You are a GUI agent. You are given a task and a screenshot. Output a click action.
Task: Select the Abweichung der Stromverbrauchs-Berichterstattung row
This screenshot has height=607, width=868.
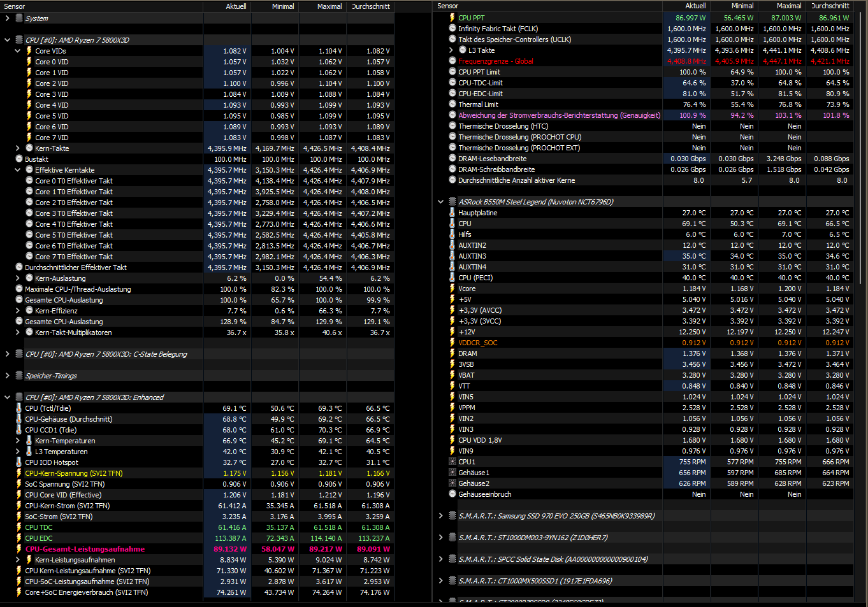(644, 115)
